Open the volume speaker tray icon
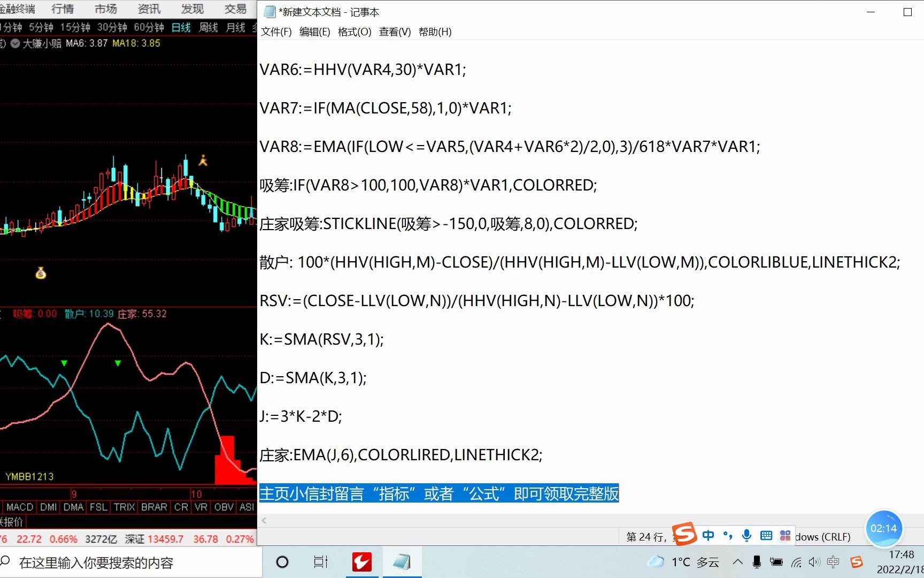The image size is (924, 578). [814, 562]
